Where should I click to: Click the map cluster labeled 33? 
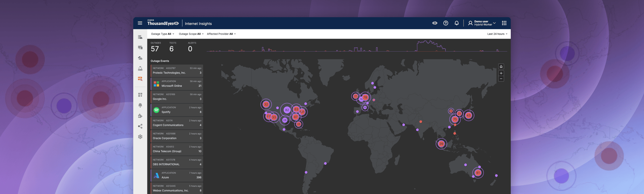tap(274, 117)
